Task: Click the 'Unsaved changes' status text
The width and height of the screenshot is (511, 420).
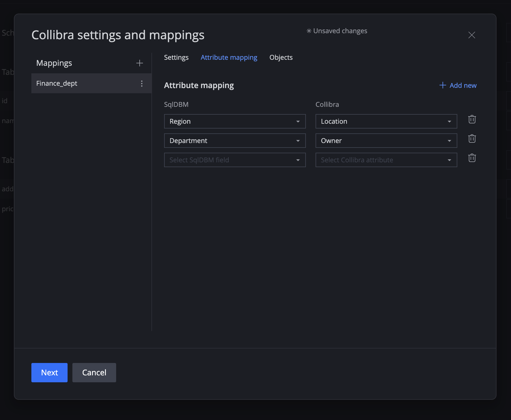Action: pyautogui.click(x=337, y=31)
